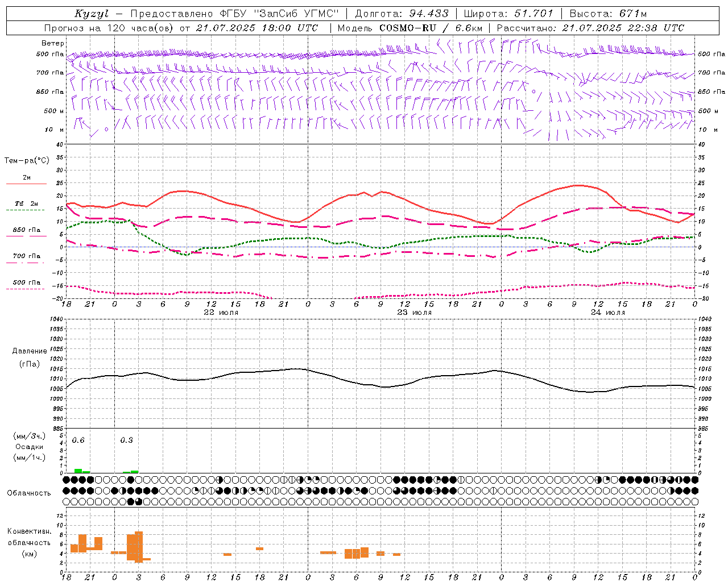
Task: Click the Td 2м dew point legend entry
Action: tap(27, 203)
